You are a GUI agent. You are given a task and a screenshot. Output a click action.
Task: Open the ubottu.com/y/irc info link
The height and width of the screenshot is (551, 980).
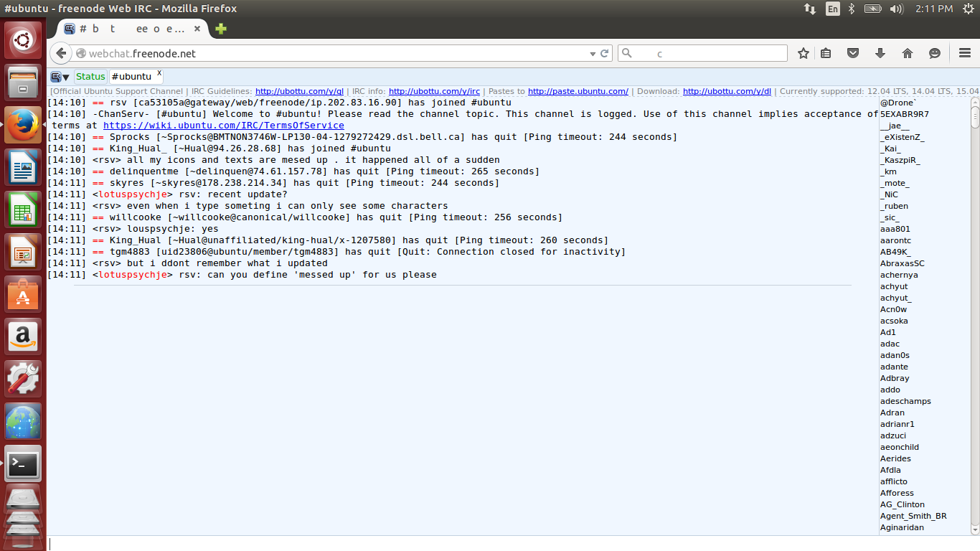[x=435, y=91]
